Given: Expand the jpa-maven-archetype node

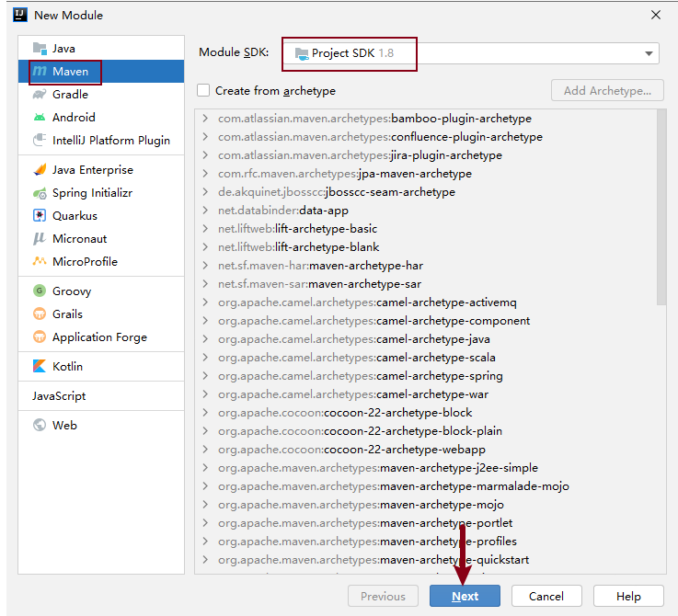Looking at the screenshot, I should pyautogui.click(x=205, y=174).
